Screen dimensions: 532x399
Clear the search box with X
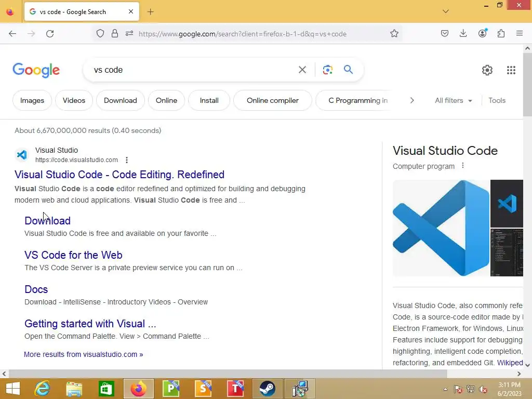(x=302, y=70)
